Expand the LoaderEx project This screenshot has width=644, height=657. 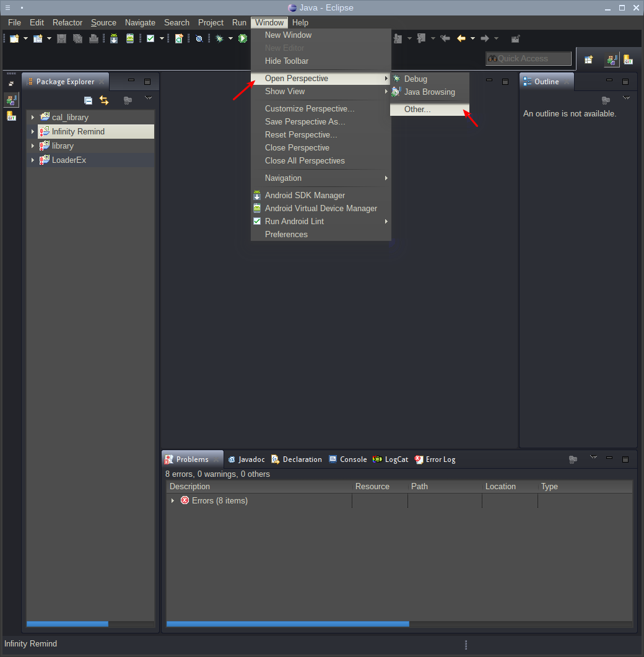(x=33, y=160)
